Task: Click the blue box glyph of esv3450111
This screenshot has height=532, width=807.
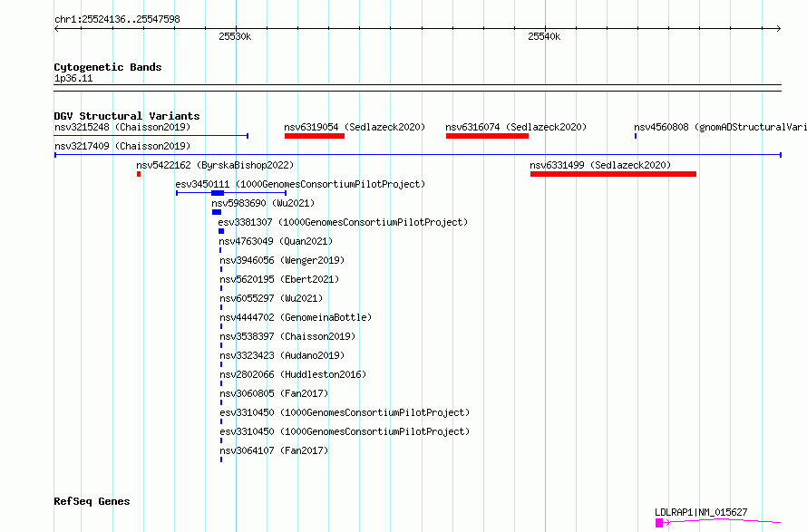Action: point(218,193)
